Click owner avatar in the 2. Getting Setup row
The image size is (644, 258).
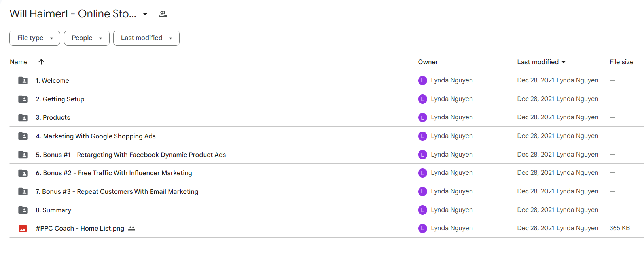422,99
